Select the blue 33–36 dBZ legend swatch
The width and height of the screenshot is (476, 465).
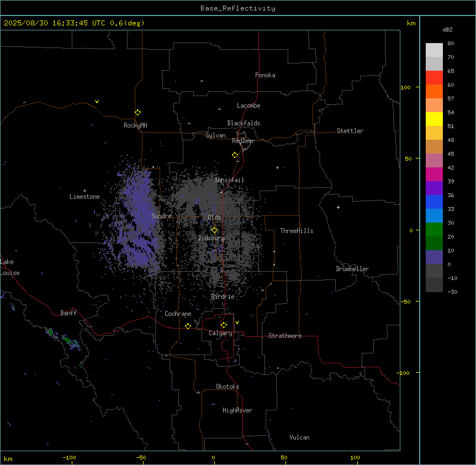434,202
